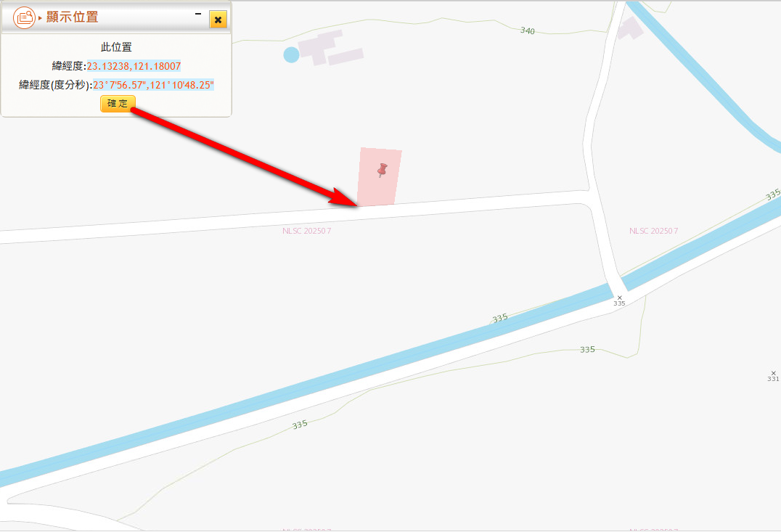Click the 此位置 heading label
Screen dimensions: 781x532
(116, 47)
